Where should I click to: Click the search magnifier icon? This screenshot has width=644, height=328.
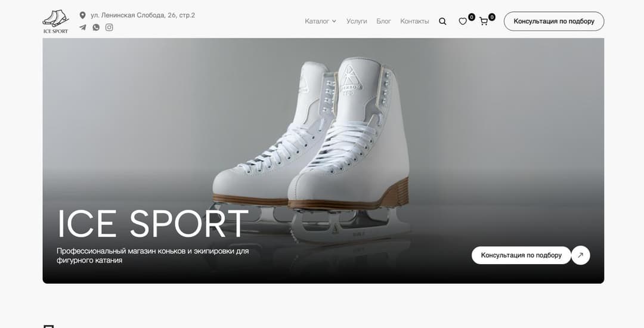[442, 21]
